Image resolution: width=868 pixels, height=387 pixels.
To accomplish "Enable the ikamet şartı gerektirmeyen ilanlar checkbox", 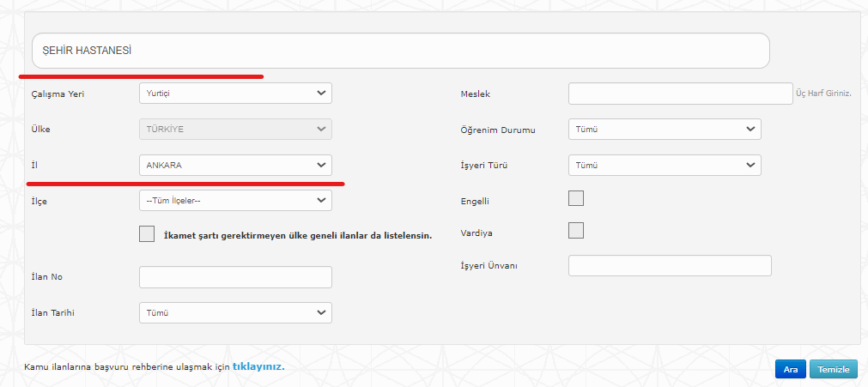I will pos(147,234).
